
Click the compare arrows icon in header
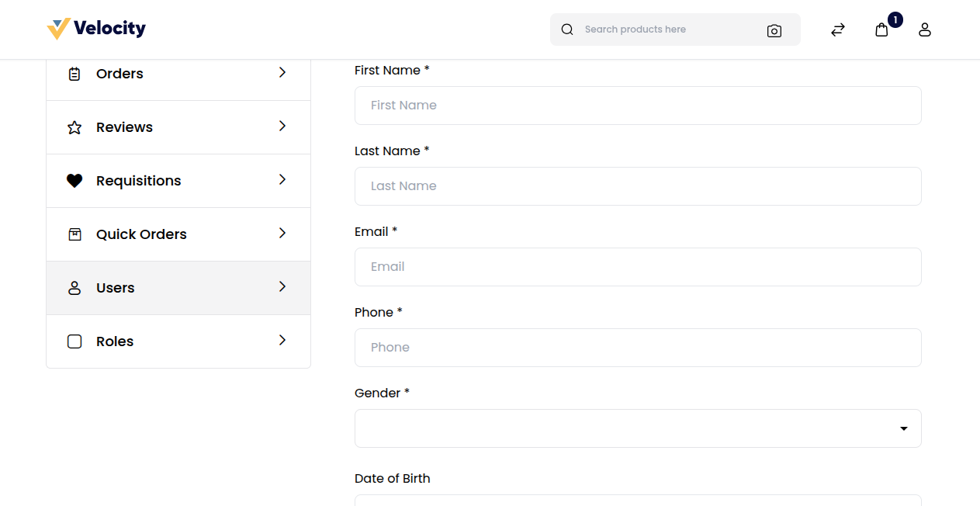click(837, 29)
